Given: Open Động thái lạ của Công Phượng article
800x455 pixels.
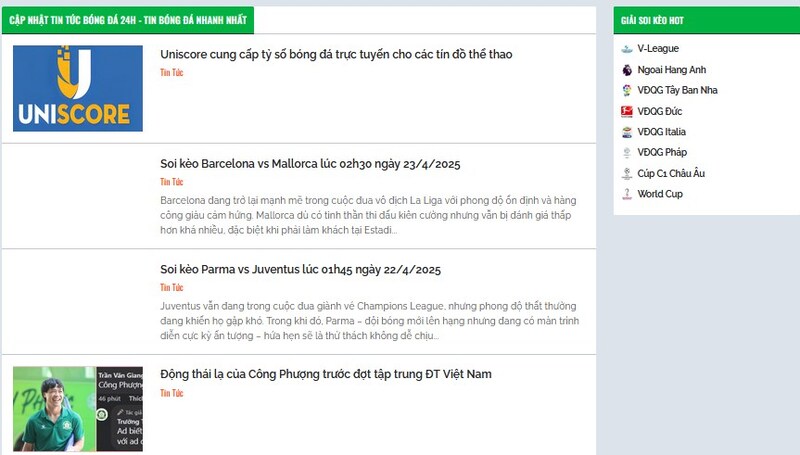Looking at the screenshot, I should [x=326, y=374].
